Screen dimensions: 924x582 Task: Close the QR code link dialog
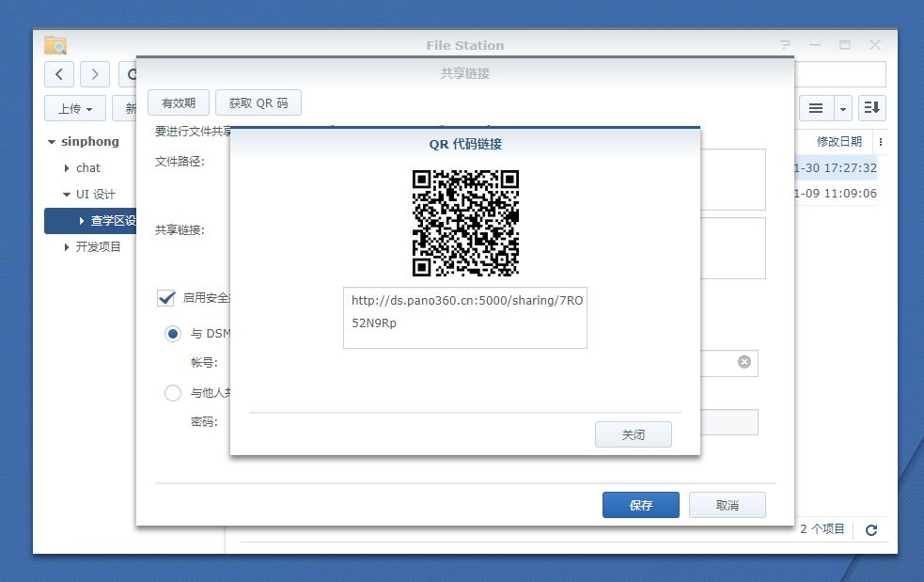tap(633, 434)
